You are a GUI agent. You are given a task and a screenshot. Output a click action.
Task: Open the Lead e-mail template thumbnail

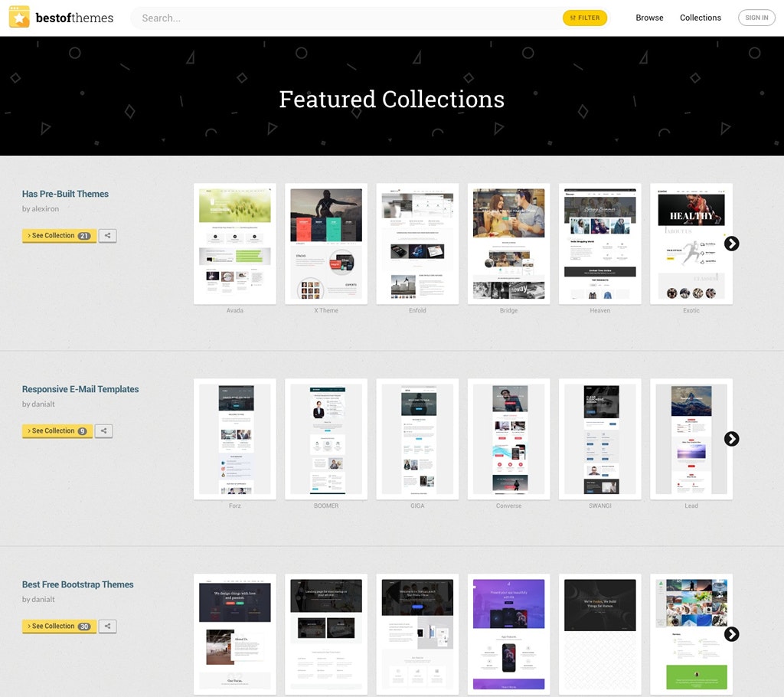tap(691, 439)
